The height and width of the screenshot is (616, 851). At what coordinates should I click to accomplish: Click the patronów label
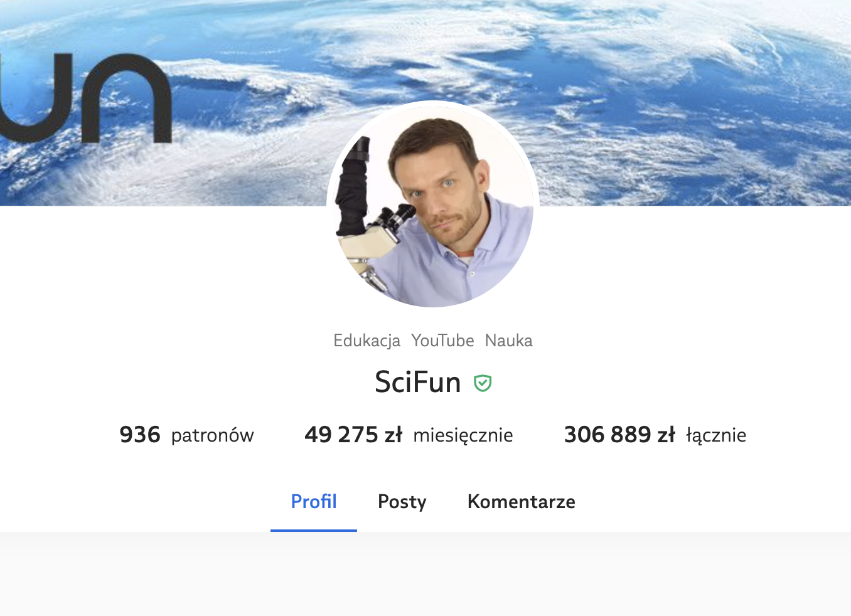pyautogui.click(x=212, y=435)
